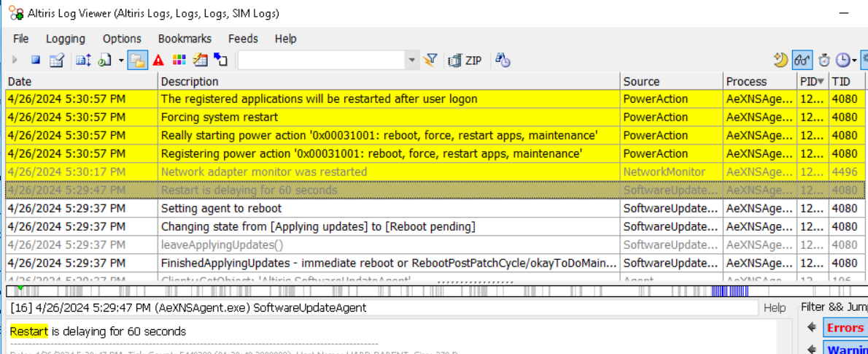868x354 pixels.
Task: Click the purple clock icon
Action: (842, 60)
